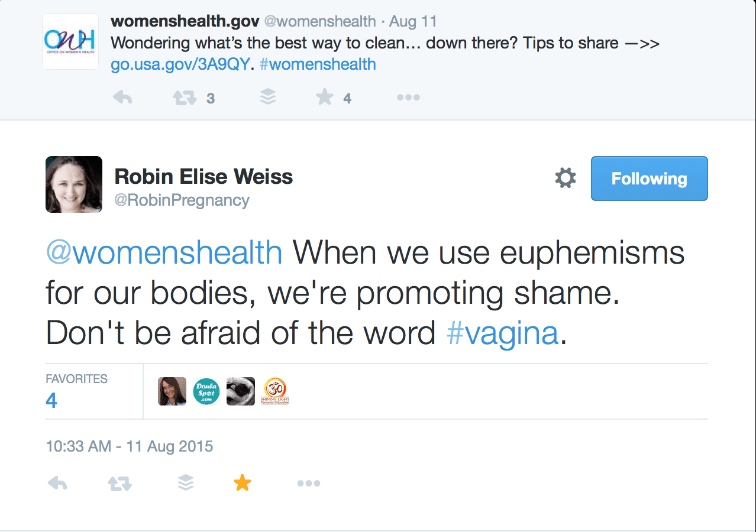Open the Buffer layers icon on the womenshealth tweet
The height and width of the screenshot is (532, 756).
(268, 98)
